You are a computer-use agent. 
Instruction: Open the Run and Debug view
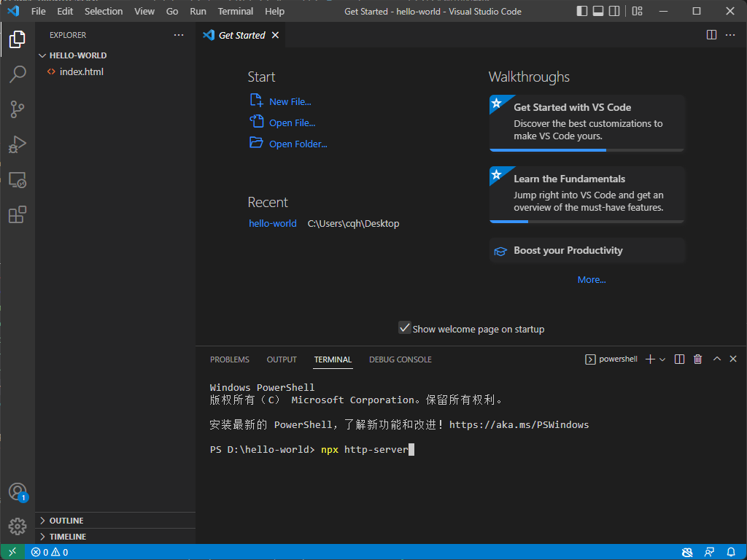coord(18,144)
